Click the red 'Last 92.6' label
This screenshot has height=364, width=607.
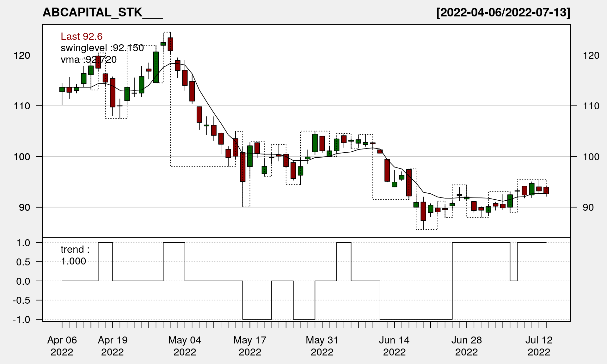[x=82, y=37]
